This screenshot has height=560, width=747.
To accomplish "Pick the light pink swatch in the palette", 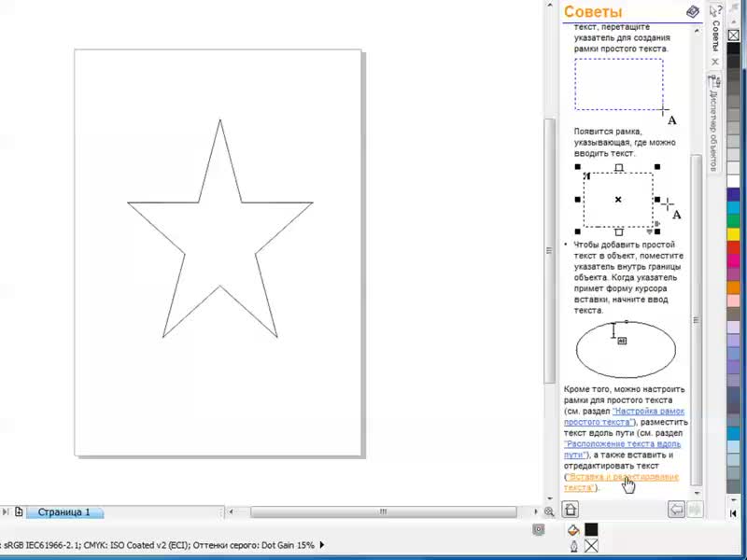I will pyautogui.click(x=734, y=301).
